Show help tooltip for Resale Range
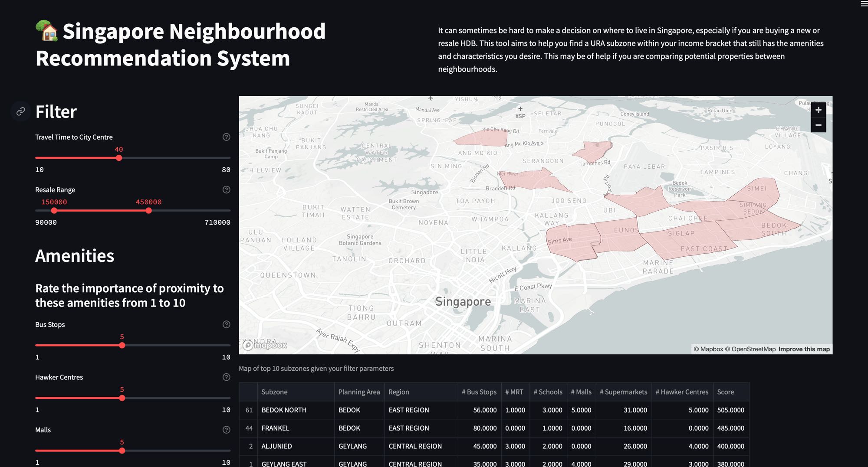 pos(226,189)
